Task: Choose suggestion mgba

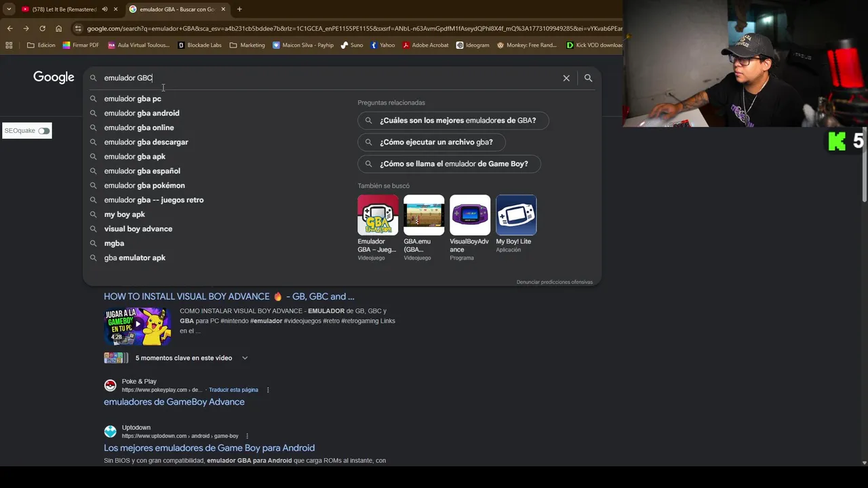Action: point(114,243)
